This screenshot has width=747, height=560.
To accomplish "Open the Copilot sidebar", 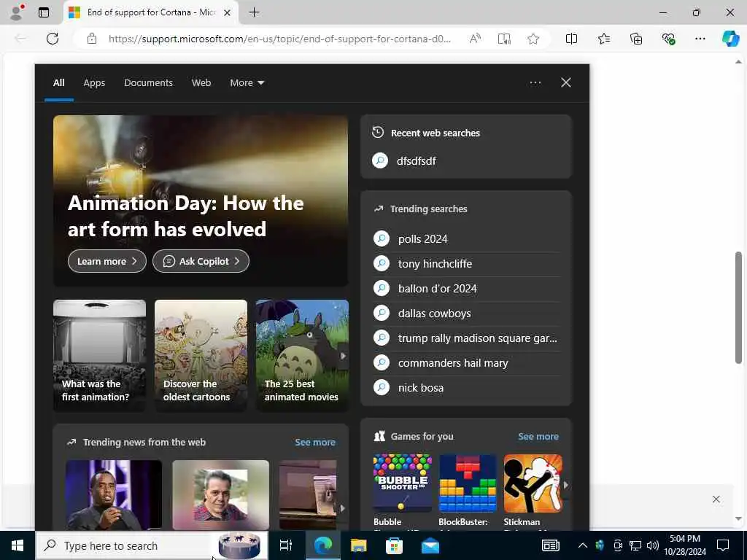I will pyautogui.click(x=731, y=39).
